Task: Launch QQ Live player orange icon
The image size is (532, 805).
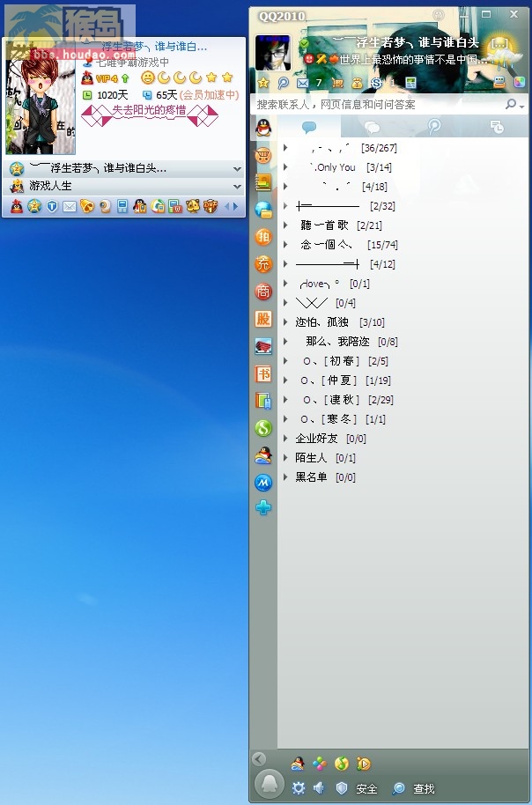Action: click(x=364, y=764)
